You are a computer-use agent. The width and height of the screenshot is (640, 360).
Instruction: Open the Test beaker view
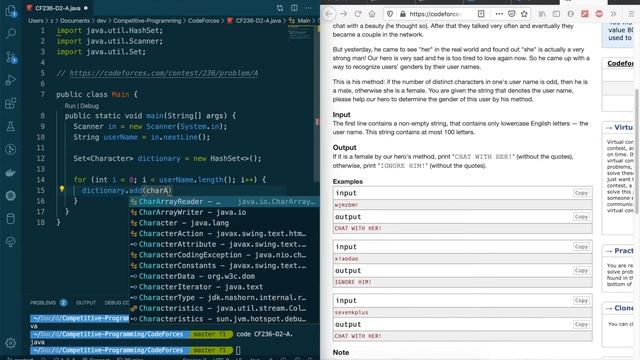pyautogui.click(x=11, y=126)
